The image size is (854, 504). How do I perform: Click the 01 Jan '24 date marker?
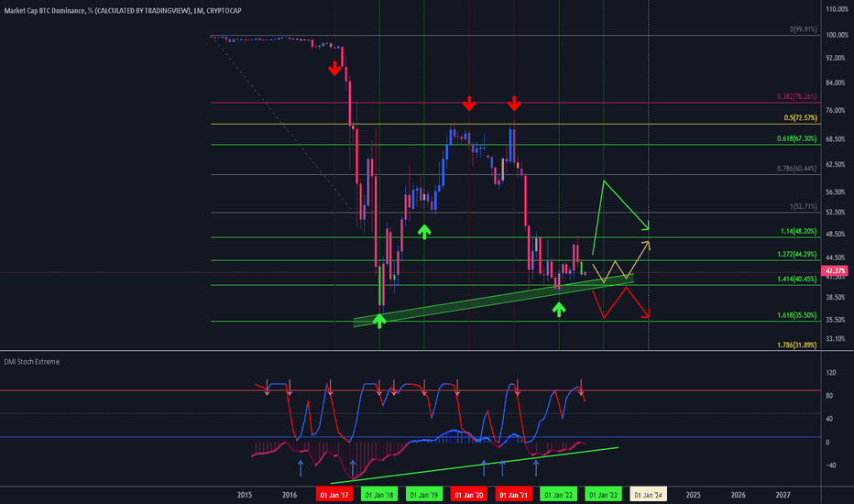pos(648,495)
